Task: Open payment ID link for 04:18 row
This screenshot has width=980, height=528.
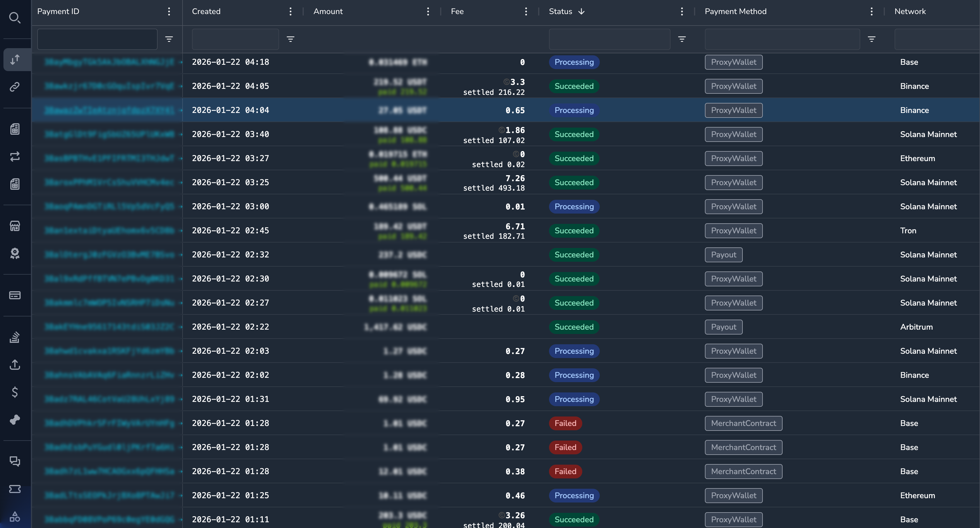Action: [x=109, y=62]
